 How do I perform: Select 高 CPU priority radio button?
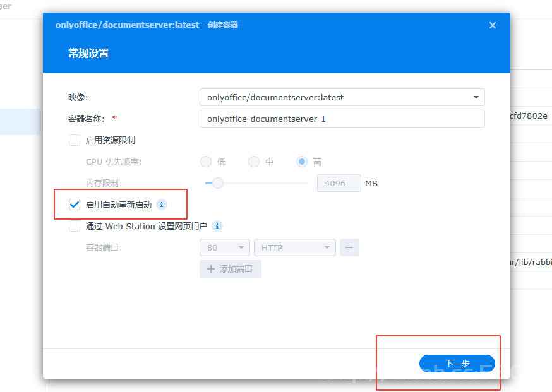click(302, 162)
